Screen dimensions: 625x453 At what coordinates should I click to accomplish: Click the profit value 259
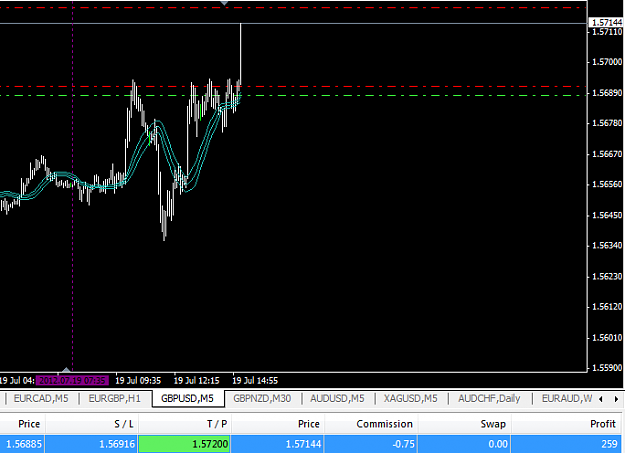[568, 444]
